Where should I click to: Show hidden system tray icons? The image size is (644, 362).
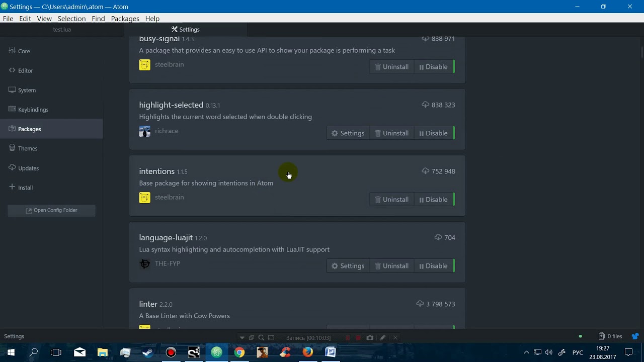[x=526, y=352]
